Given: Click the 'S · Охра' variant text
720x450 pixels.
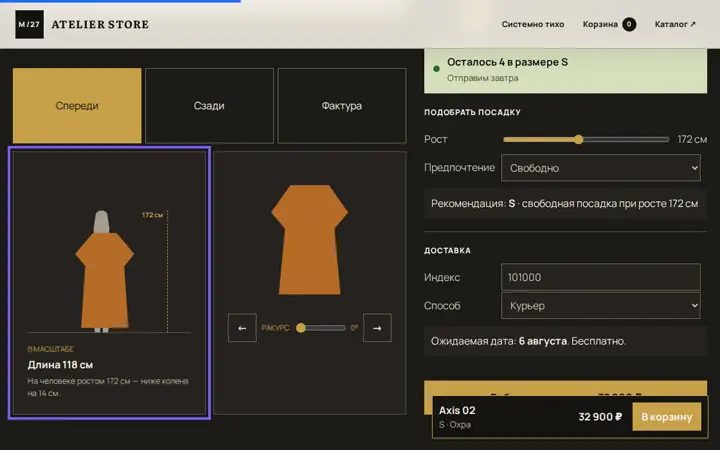Looking at the screenshot, I should point(455,425).
